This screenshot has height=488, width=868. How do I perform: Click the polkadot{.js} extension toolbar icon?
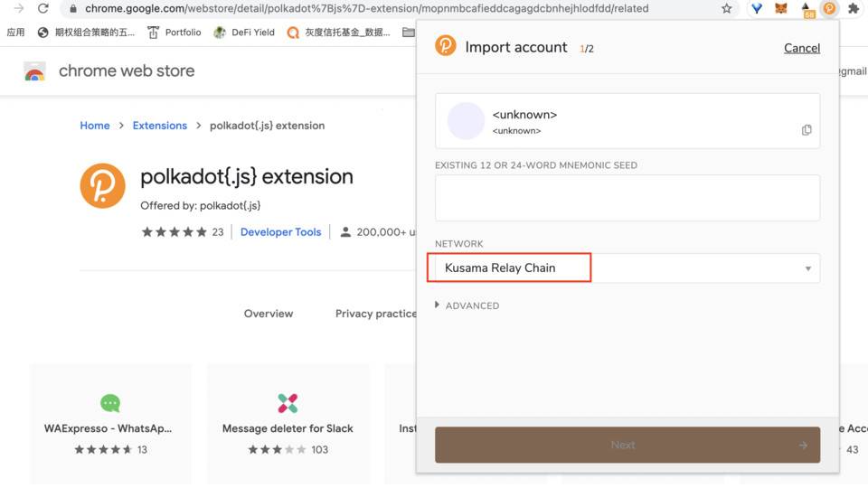tap(829, 8)
